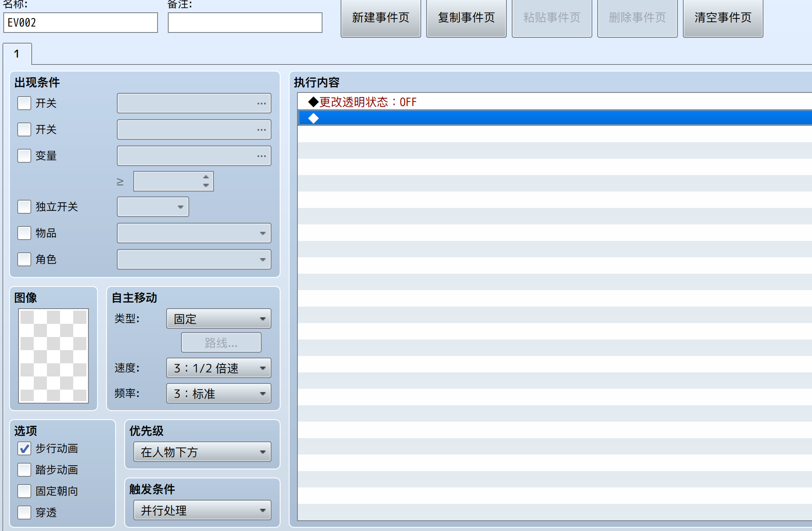Select the highlighted empty command row
The height and width of the screenshot is (531, 812).
[x=554, y=118]
